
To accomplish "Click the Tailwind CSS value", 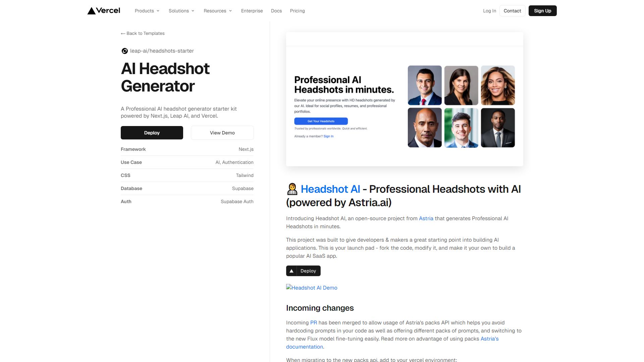I will (x=245, y=176).
